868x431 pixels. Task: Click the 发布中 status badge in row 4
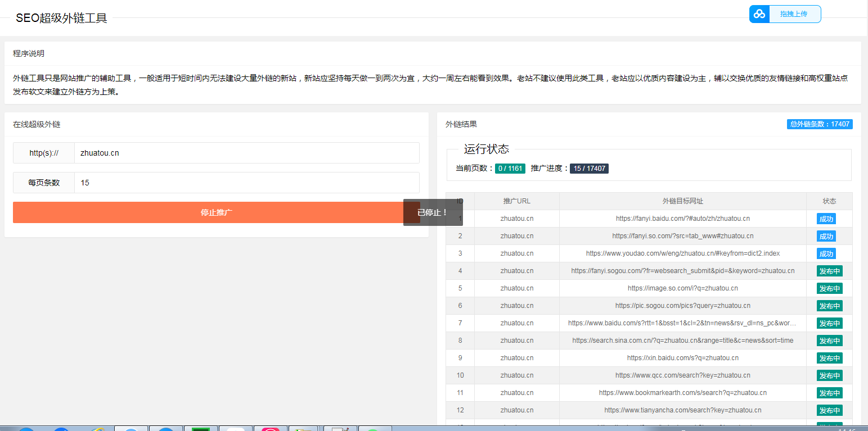click(829, 271)
